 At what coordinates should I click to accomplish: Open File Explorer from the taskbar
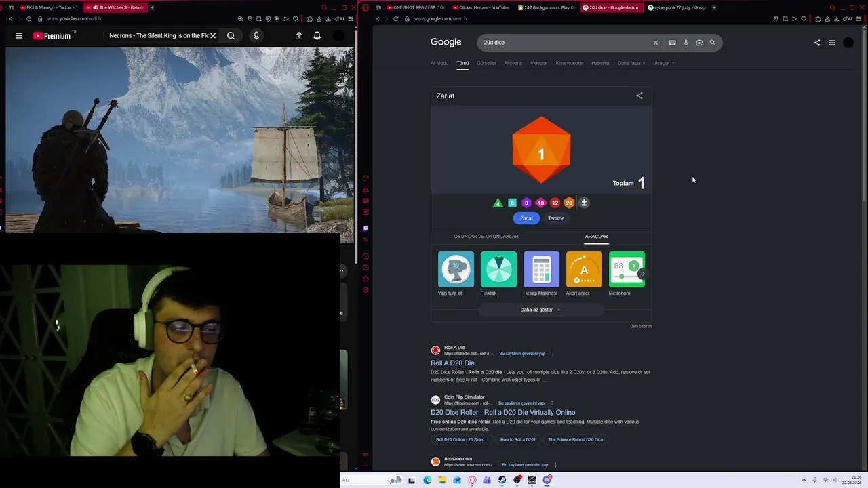pos(442,480)
